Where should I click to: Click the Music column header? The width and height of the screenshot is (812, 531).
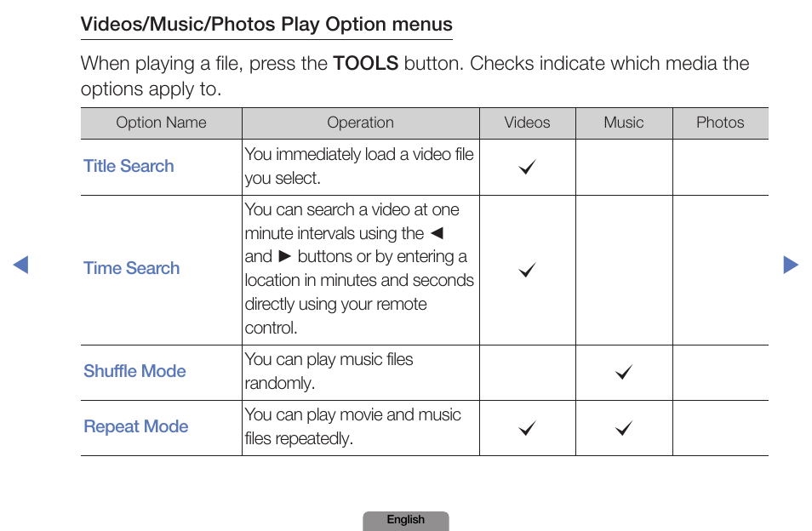[x=624, y=123]
